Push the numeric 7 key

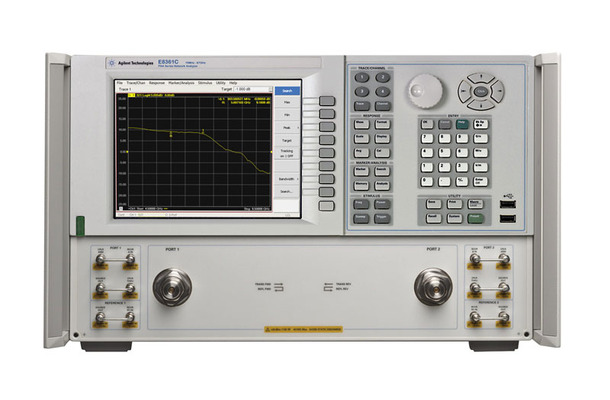tap(427, 139)
